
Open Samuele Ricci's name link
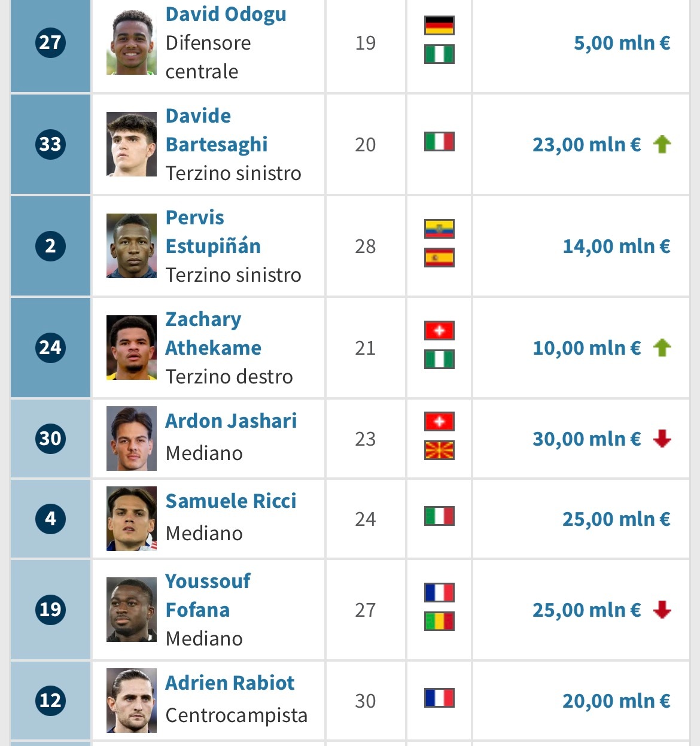pos(230,501)
